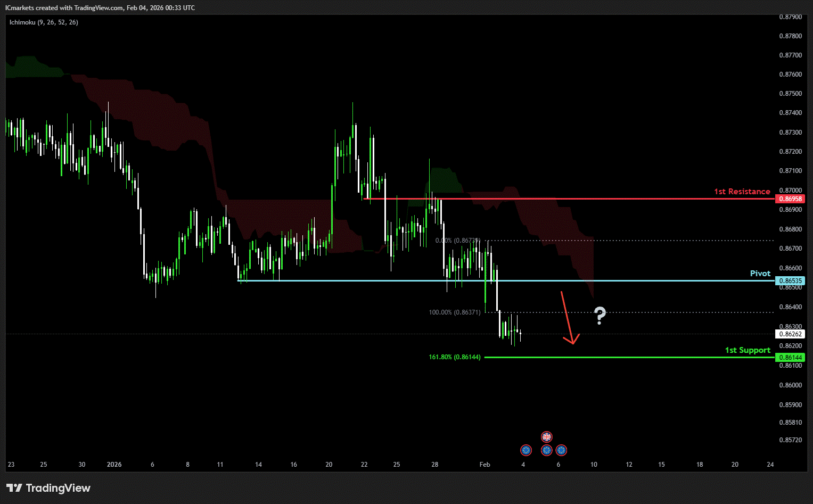Viewport: 813px width, 504px height.
Task: Click the '2026' label on time axis
Action: point(114,465)
